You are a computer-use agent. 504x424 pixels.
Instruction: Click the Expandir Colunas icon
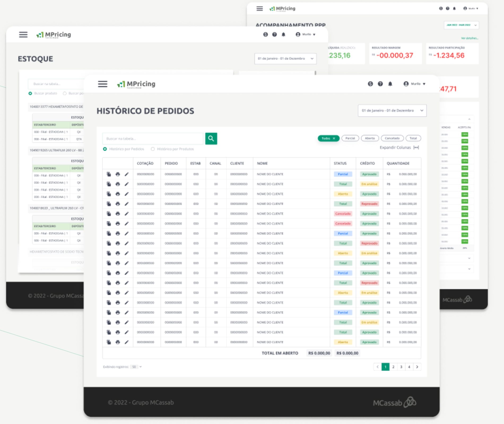pos(416,148)
